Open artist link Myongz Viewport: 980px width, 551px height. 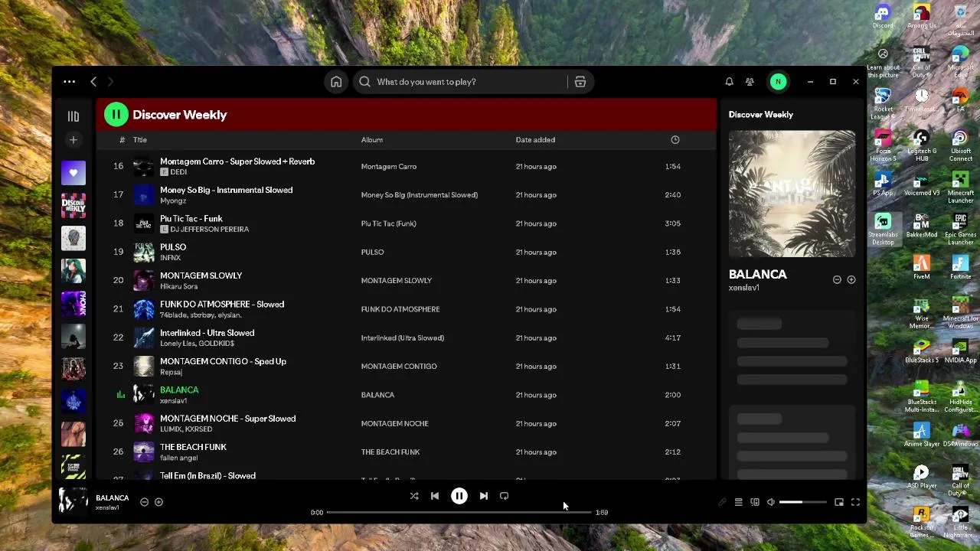click(x=173, y=201)
